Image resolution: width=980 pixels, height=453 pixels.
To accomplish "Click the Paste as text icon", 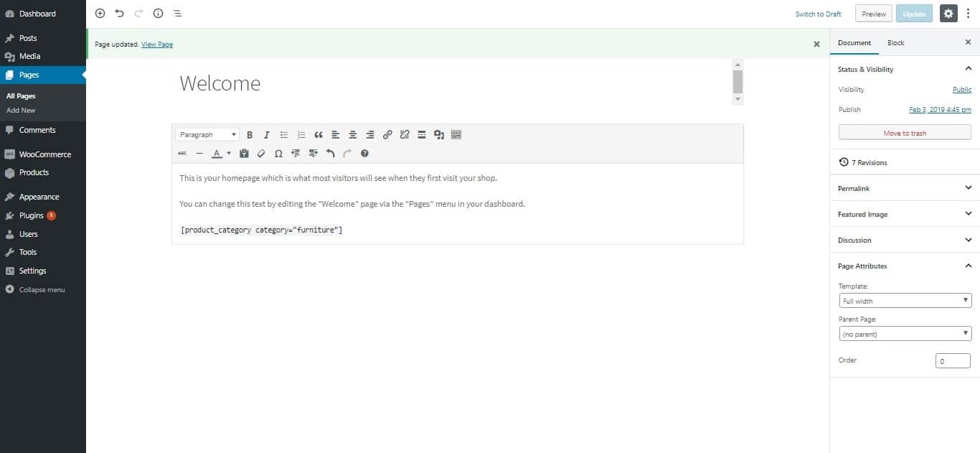I will (x=244, y=153).
